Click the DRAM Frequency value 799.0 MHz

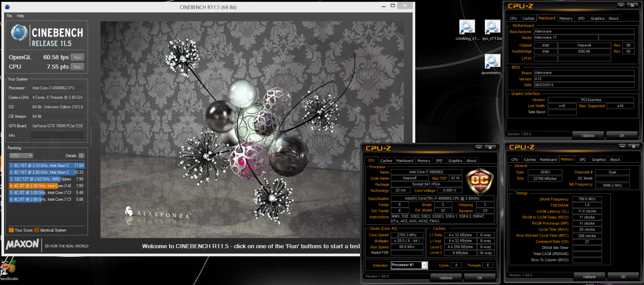point(587,199)
